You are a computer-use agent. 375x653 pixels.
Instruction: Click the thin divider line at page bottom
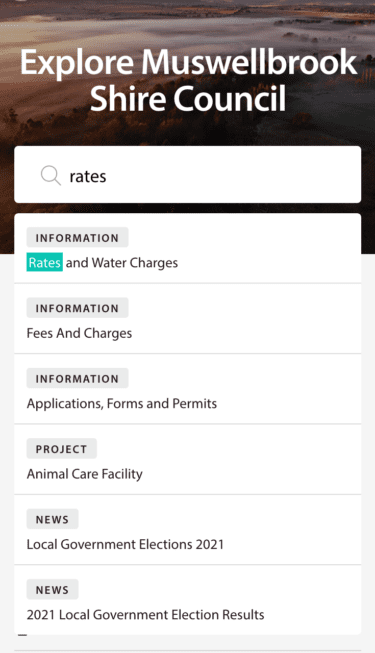(188, 651)
